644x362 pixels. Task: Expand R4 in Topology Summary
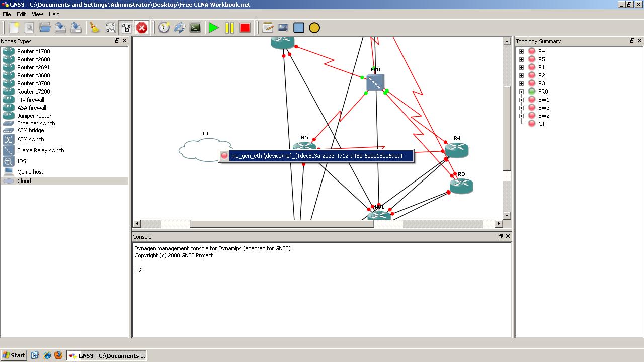(522, 51)
